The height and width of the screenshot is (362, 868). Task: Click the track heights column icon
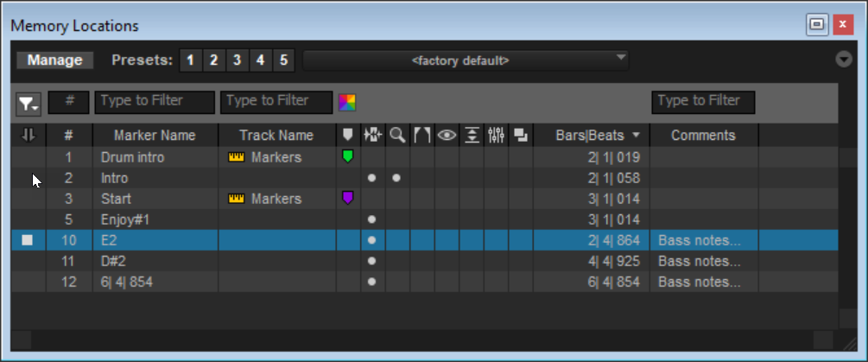(x=472, y=135)
